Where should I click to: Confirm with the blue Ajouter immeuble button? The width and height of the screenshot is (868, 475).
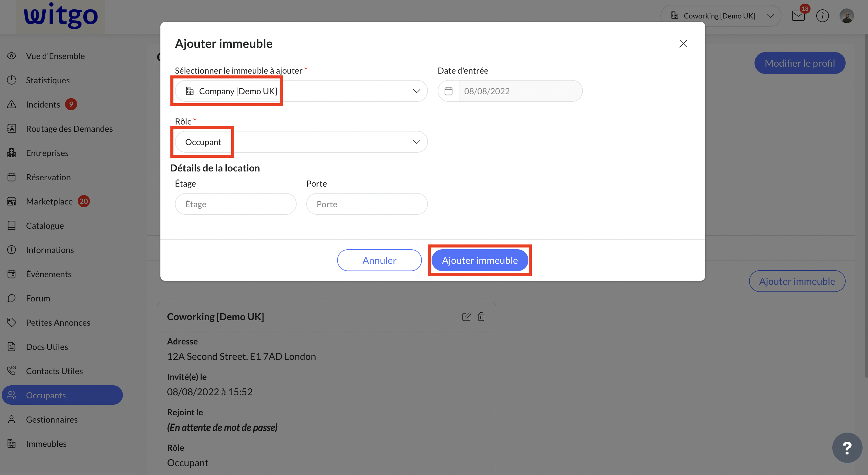480,260
